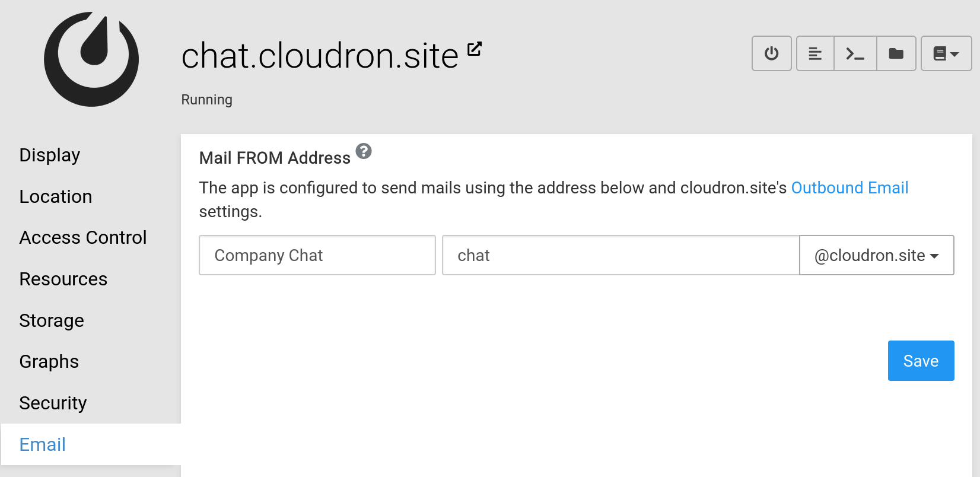
Task: Open the web terminal icon
Action: click(855, 53)
